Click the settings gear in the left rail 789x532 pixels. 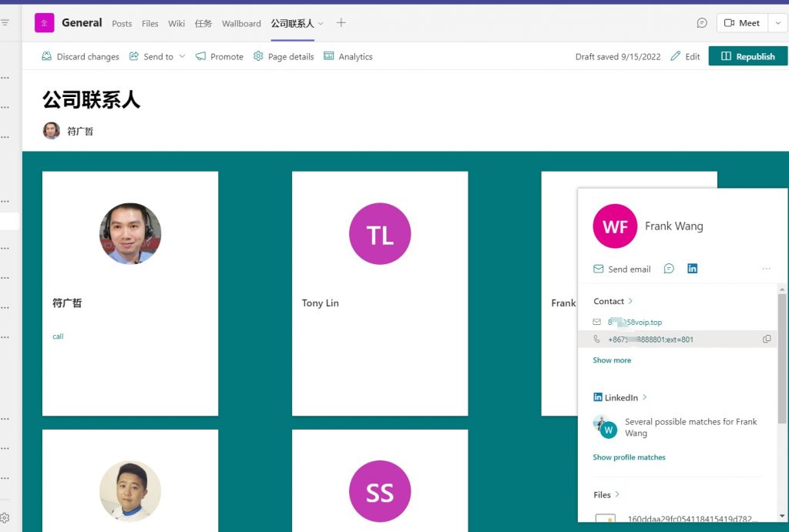[5, 517]
